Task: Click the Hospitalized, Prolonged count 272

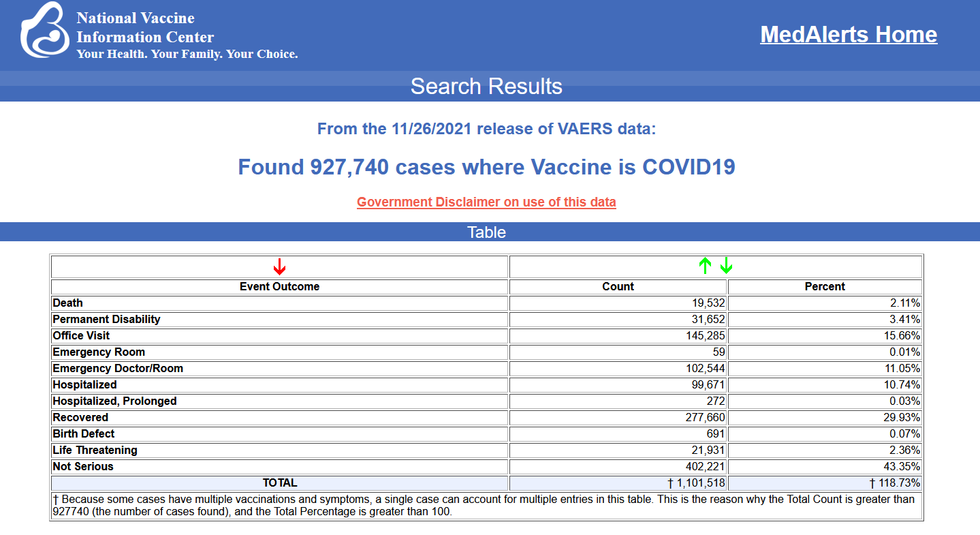Action: [x=716, y=401]
